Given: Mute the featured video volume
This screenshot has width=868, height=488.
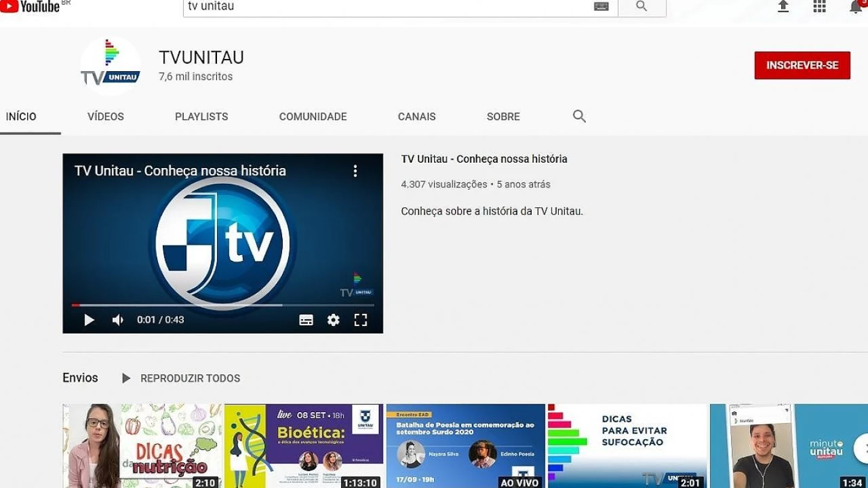Looking at the screenshot, I should coord(118,320).
